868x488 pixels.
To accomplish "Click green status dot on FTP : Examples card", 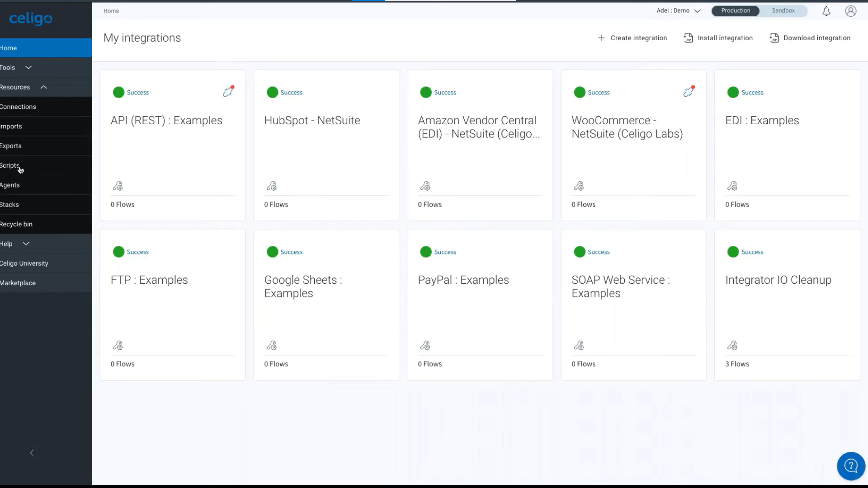I will click(118, 252).
